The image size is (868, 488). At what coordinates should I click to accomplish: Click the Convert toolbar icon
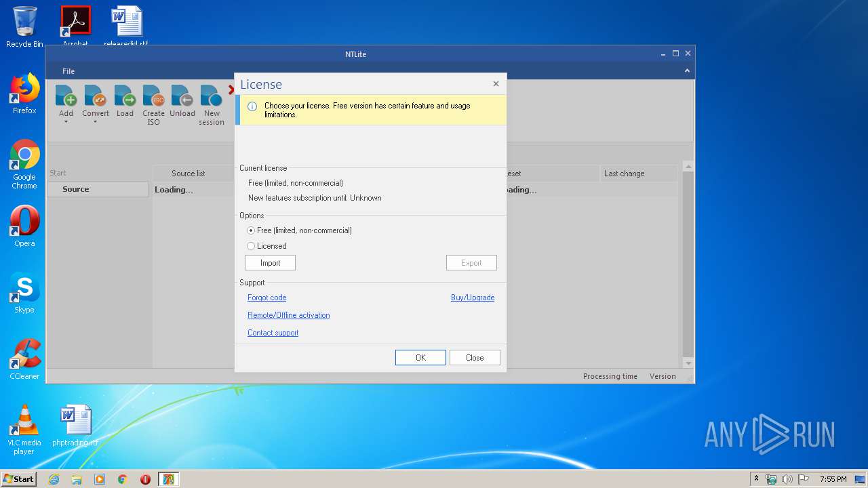coord(96,100)
